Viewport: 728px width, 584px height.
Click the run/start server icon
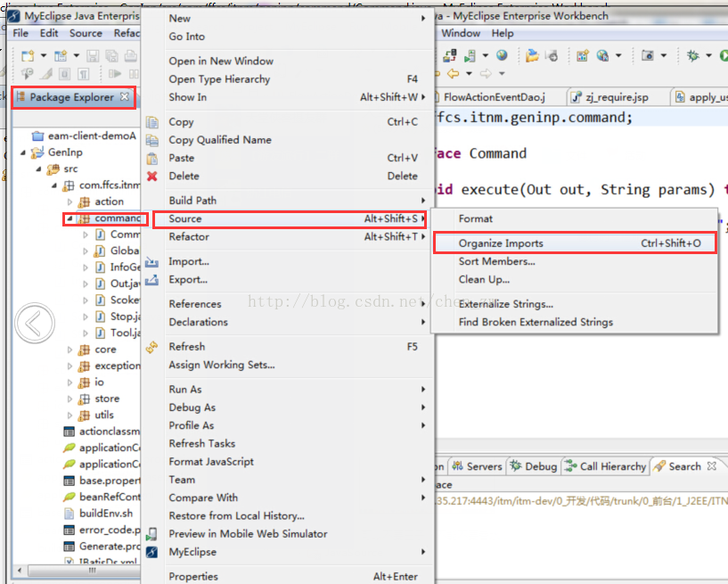tap(470, 56)
